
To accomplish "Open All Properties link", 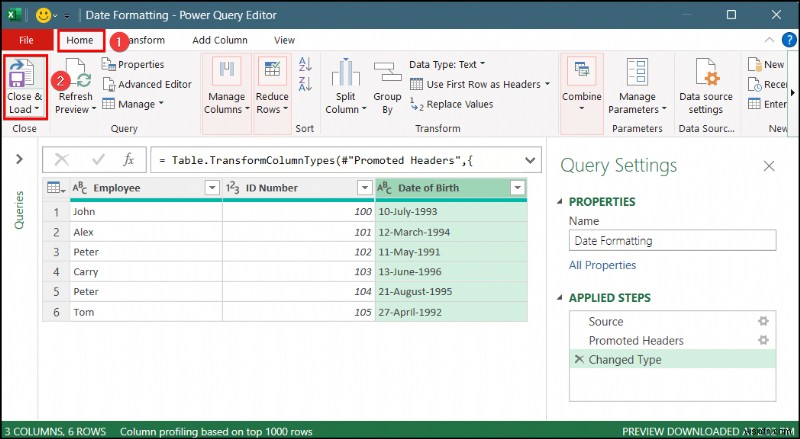I will [x=602, y=265].
